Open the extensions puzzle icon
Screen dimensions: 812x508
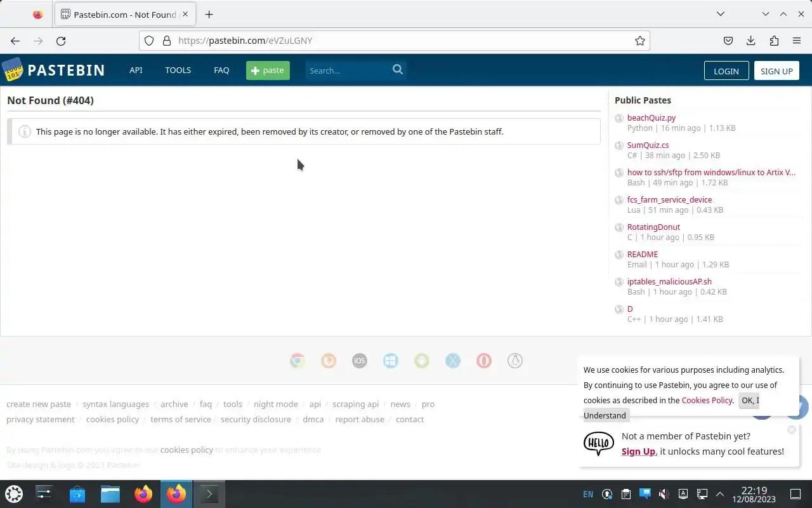point(774,41)
